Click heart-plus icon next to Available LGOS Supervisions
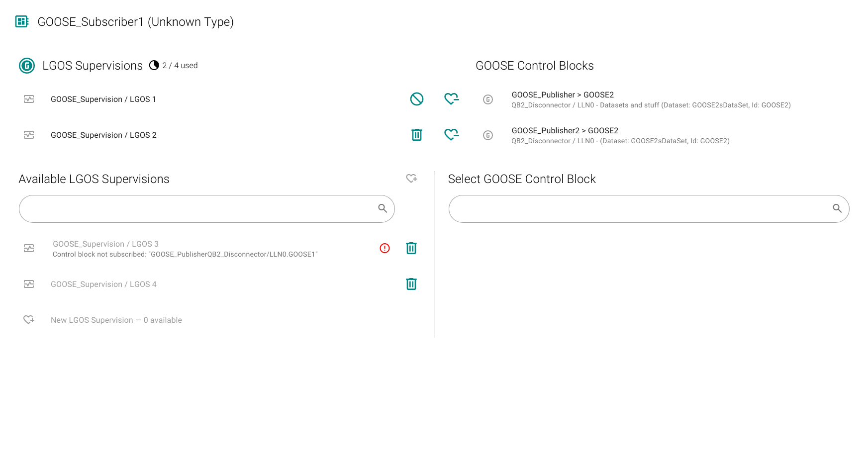868x464 pixels. (x=411, y=179)
